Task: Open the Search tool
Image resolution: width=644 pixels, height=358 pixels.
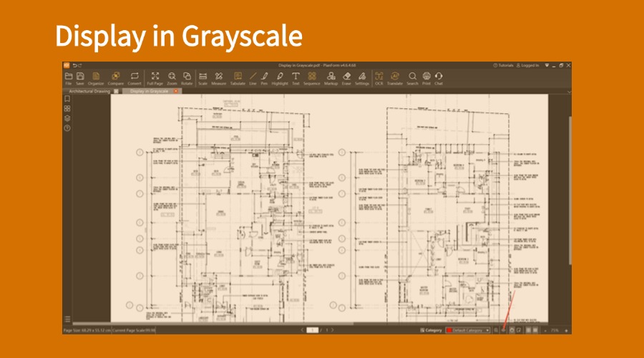Action: 412,78
